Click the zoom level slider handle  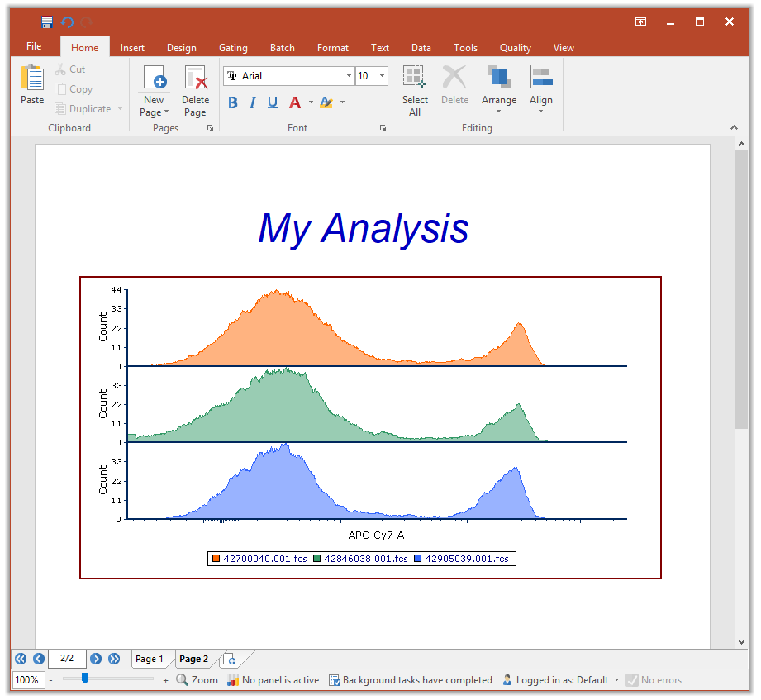click(x=85, y=679)
